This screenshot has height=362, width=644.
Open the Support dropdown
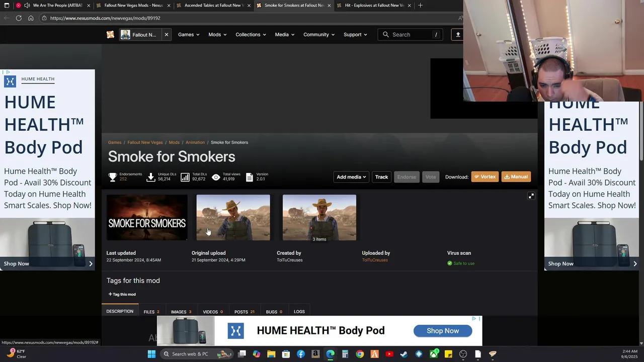pos(355,35)
